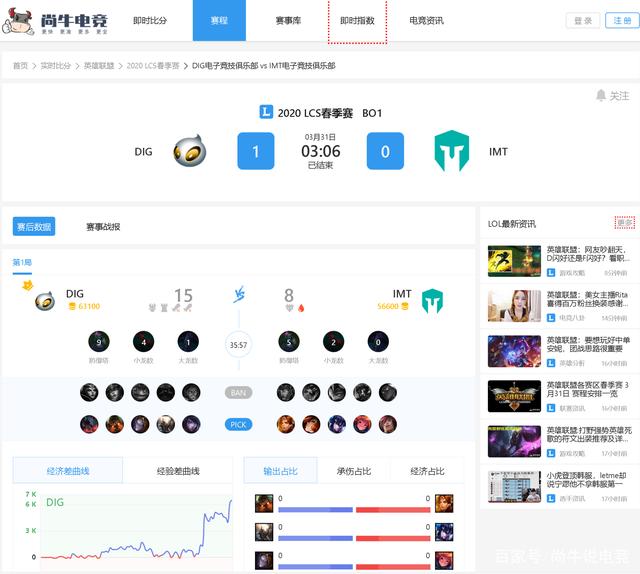Screen dimensions: 640x574
Task: Select the 输出占比 tab
Action: pyautogui.click(x=280, y=471)
